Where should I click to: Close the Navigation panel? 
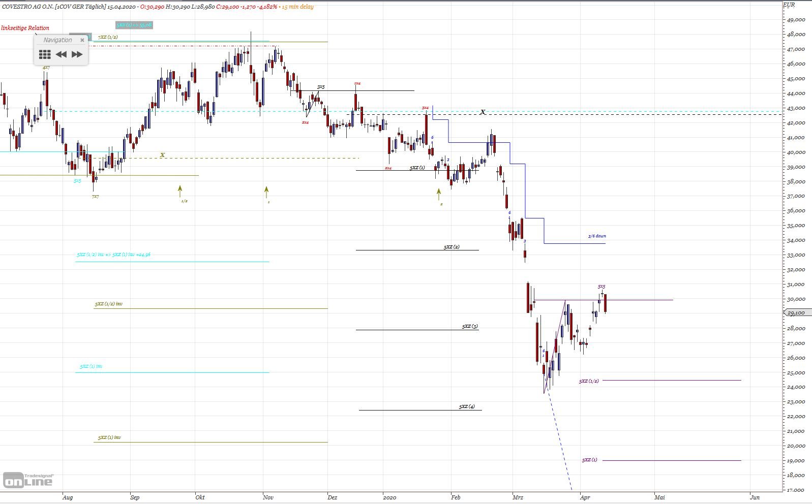click(x=82, y=40)
